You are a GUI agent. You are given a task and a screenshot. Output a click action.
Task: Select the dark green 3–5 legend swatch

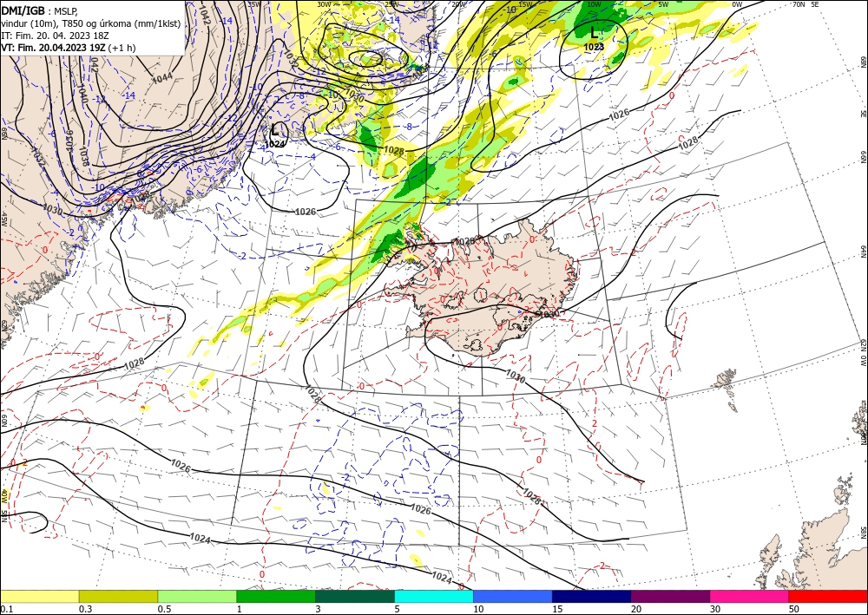tap(355, 596)
